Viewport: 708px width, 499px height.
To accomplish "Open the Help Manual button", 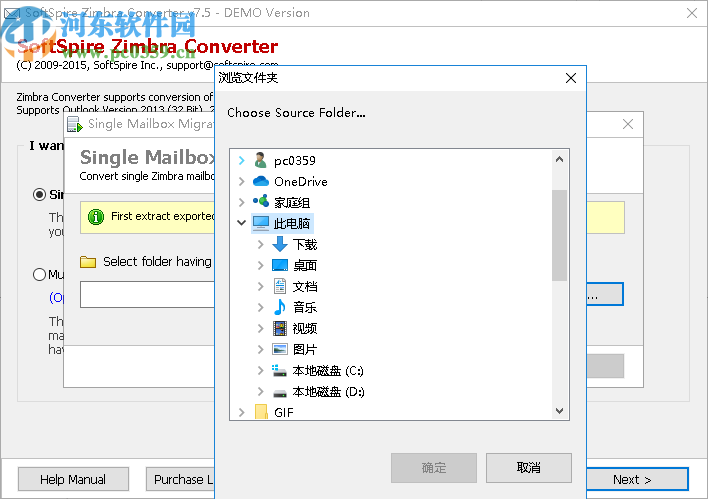I will point(73,479).
